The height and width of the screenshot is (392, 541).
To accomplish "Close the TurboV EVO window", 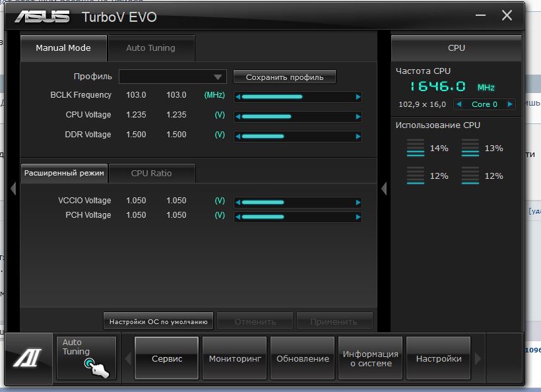I will pyautogui.click(x=507, y=15).
